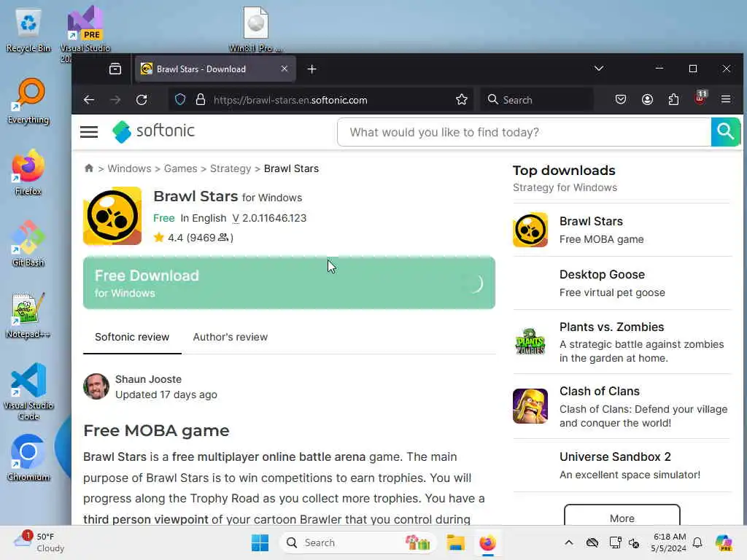Image resolution: width=747 pixels, height=560 pixels.
Task: Open Firefox application menu
Action: 726,99
